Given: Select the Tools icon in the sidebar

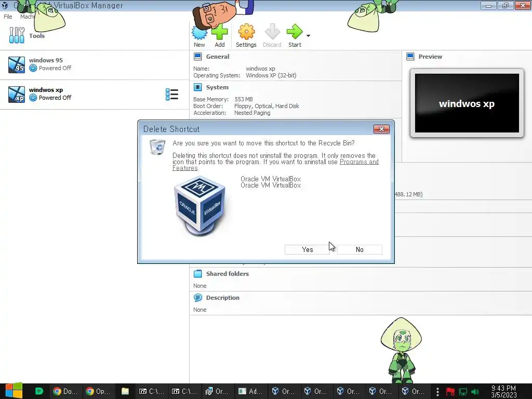Looking at the screenshot, I should point(17,35).
